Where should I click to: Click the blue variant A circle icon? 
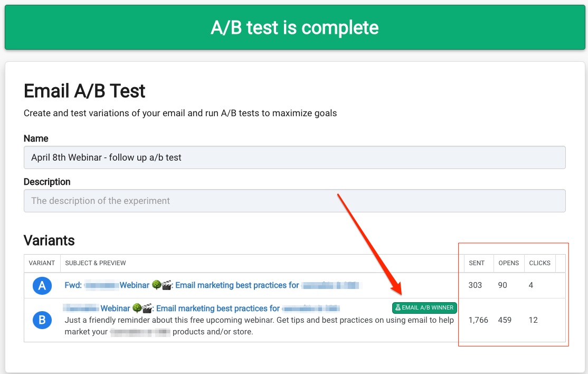pos(42,285)
